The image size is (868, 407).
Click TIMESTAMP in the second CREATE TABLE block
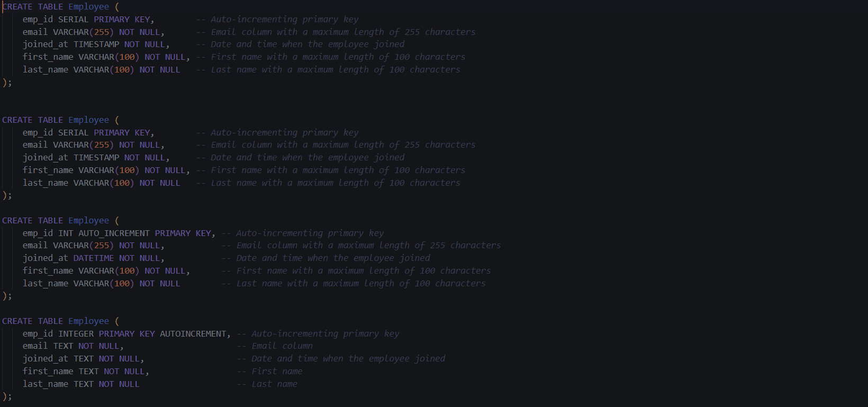(x=96, y=158)
